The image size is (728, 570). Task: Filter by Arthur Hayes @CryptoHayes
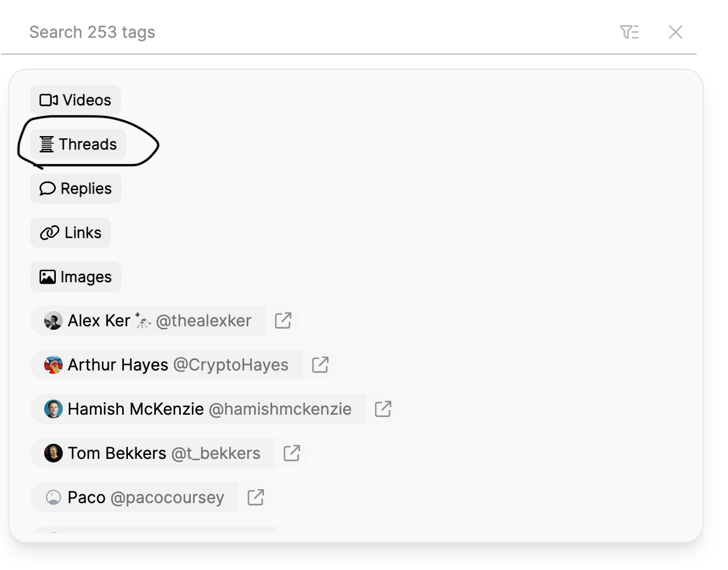click(167, 365)
